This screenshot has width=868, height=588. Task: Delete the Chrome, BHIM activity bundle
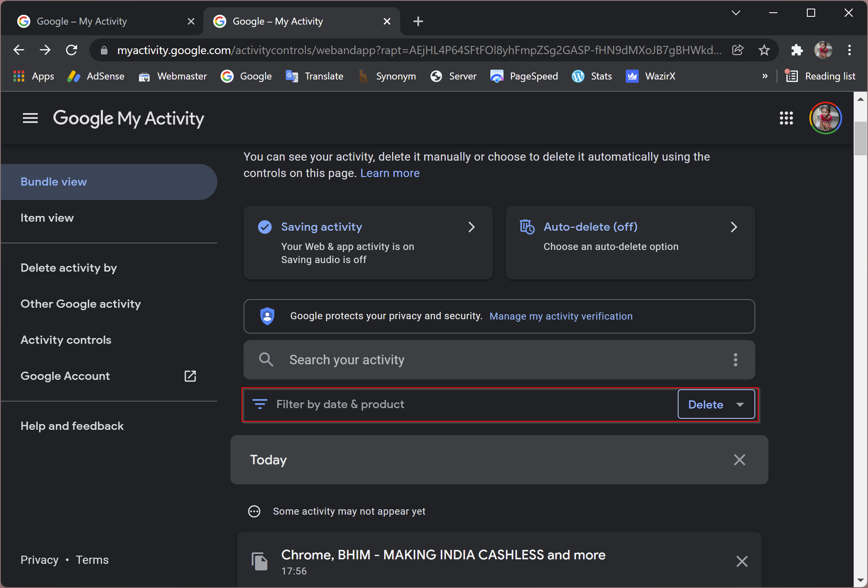[x=742, y=561]
